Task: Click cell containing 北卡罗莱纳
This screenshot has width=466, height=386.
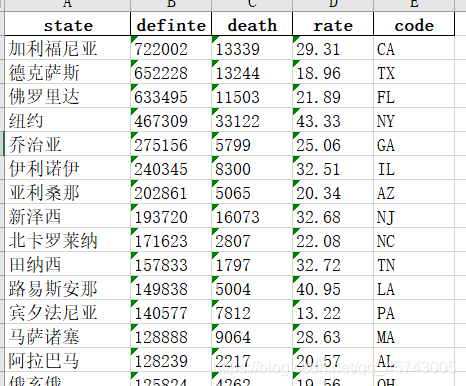Action: [68, 240]
